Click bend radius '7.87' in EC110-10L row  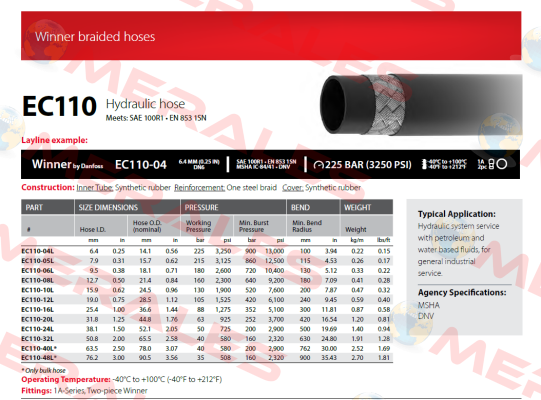331,290
